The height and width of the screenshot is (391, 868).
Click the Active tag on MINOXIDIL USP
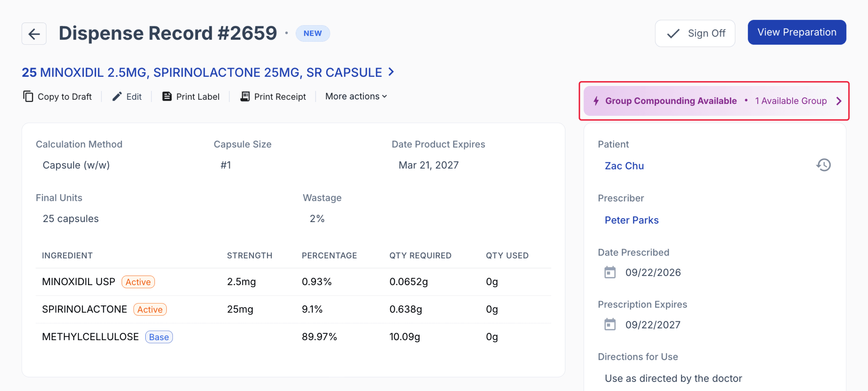point(138,282)
